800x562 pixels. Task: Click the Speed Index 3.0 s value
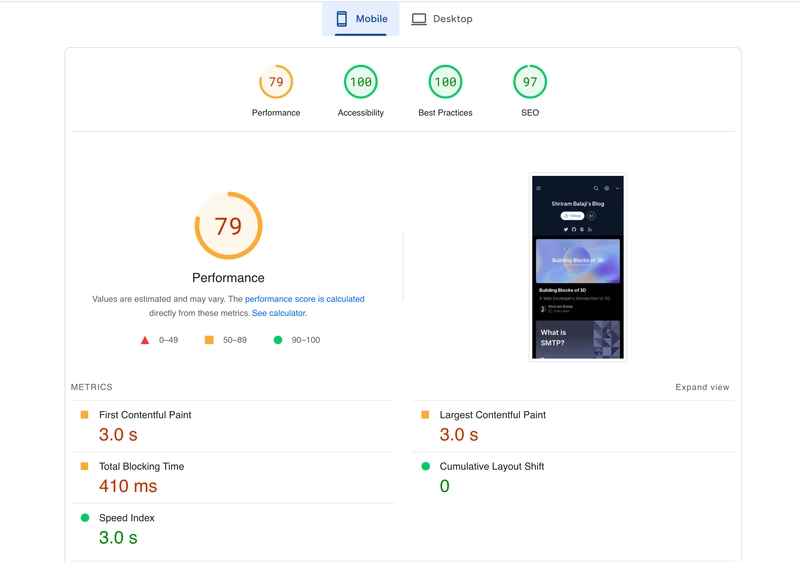pos(118,538)
